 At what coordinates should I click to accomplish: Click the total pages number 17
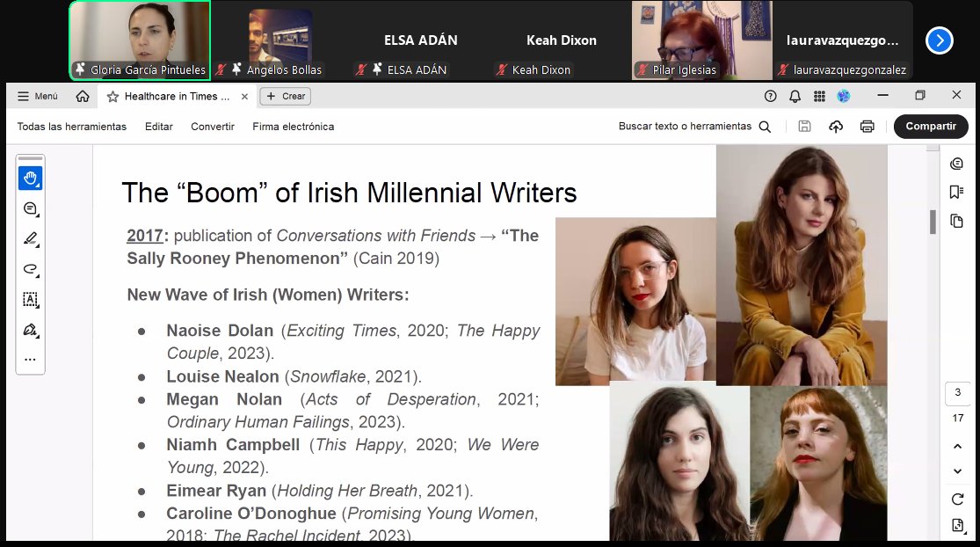tap(957, 418)
